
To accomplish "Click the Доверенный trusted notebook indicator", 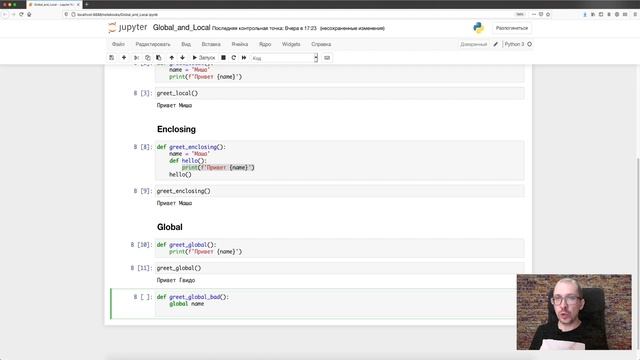I will pyautogui.click(x=473, y=44).
